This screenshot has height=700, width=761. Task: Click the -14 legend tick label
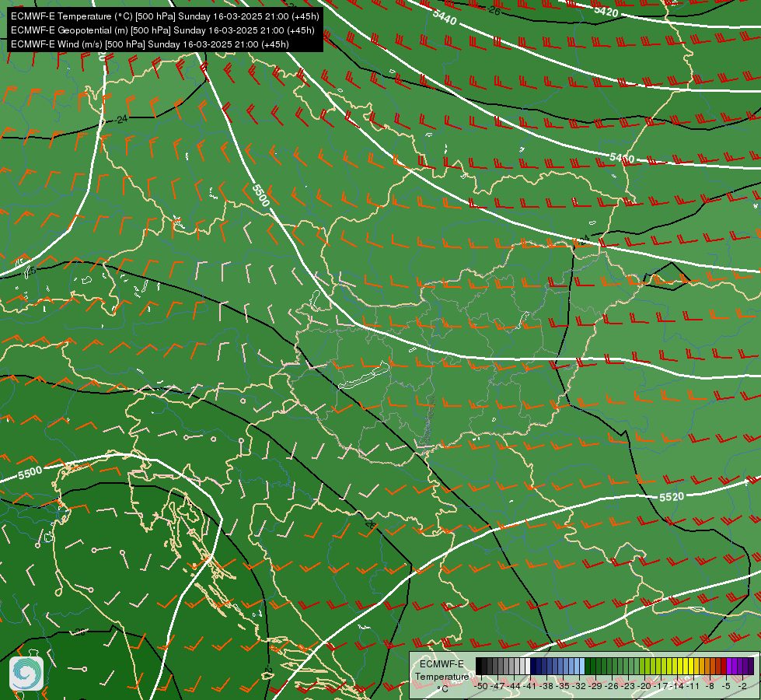tap(676, 686)
